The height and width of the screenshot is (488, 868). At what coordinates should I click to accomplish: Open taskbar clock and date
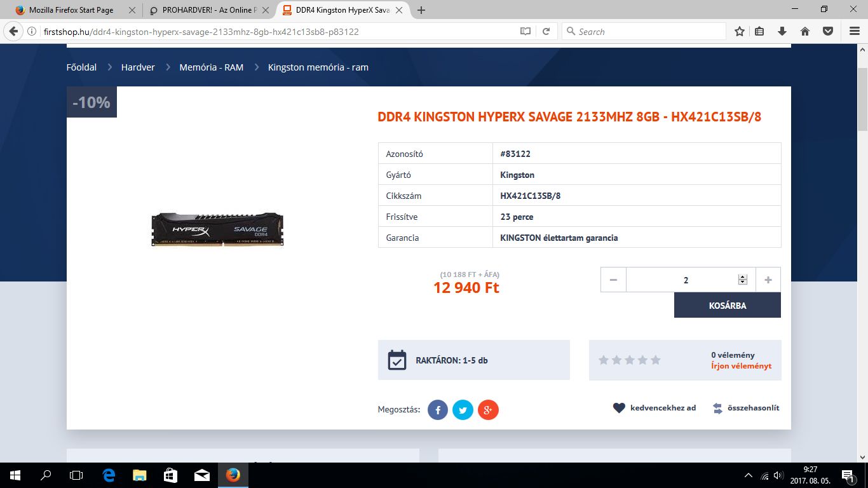[x=810, y=475]
